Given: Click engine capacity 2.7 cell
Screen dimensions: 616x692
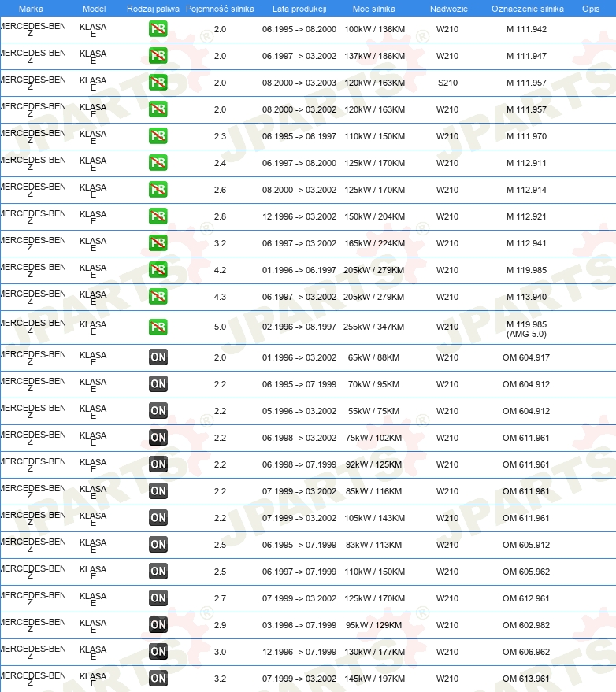Looking at the screenshot, I should pyautogui.click(x=220, y=598).
